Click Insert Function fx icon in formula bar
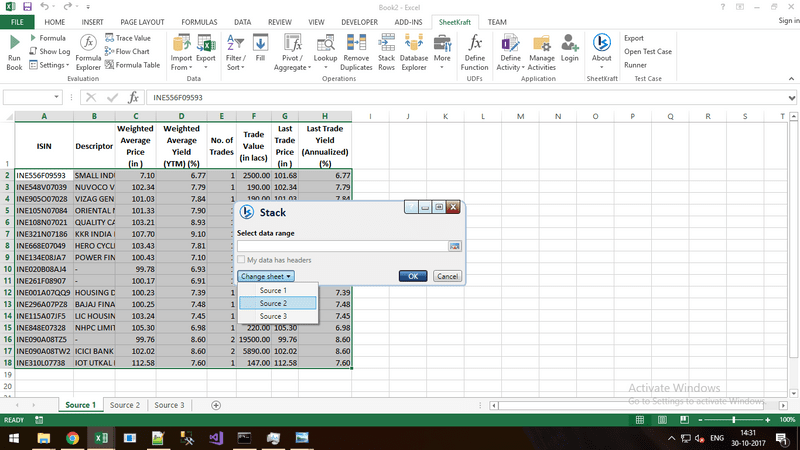 tap(133, 97)
